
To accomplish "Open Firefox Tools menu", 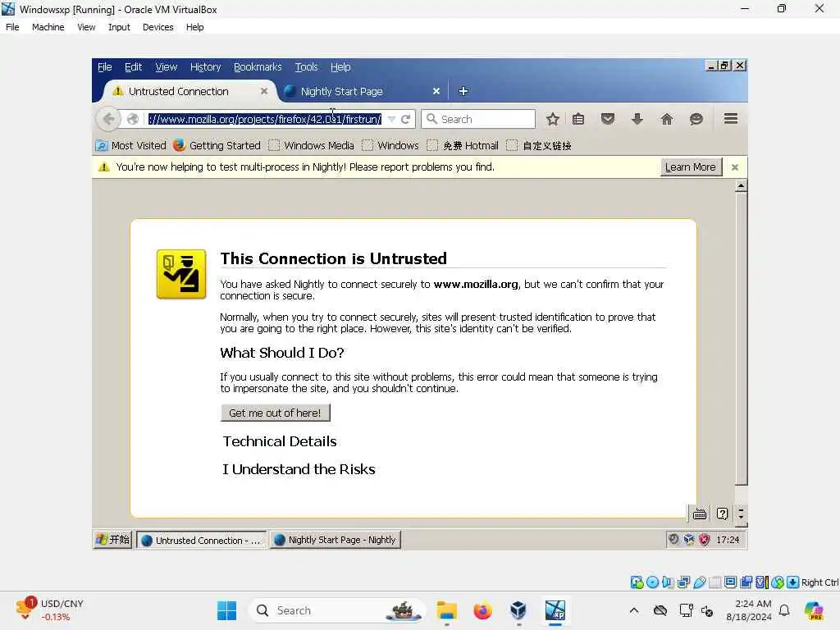I will (x=306, y=67).
